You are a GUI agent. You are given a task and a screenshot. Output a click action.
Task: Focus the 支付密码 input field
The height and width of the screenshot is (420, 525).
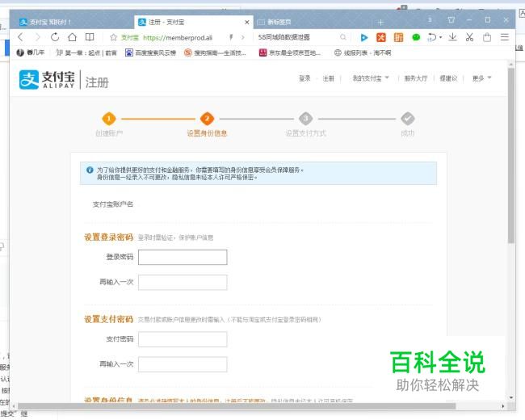183,339
